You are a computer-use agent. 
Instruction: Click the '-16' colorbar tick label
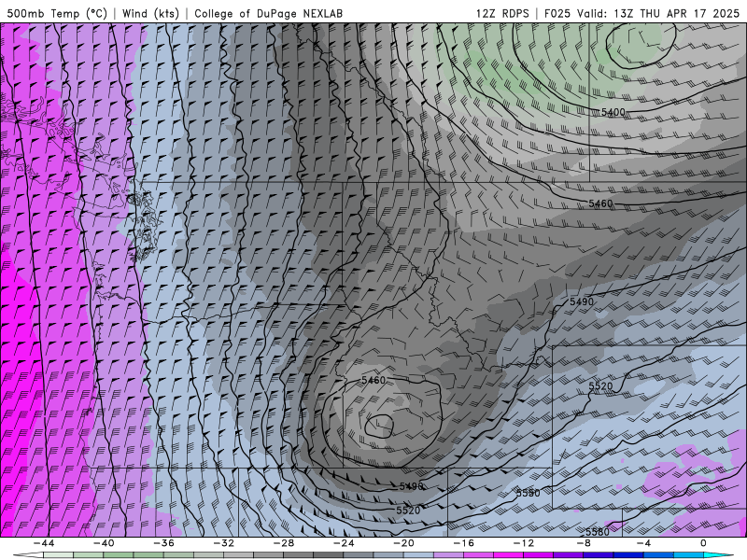[463, 543]
